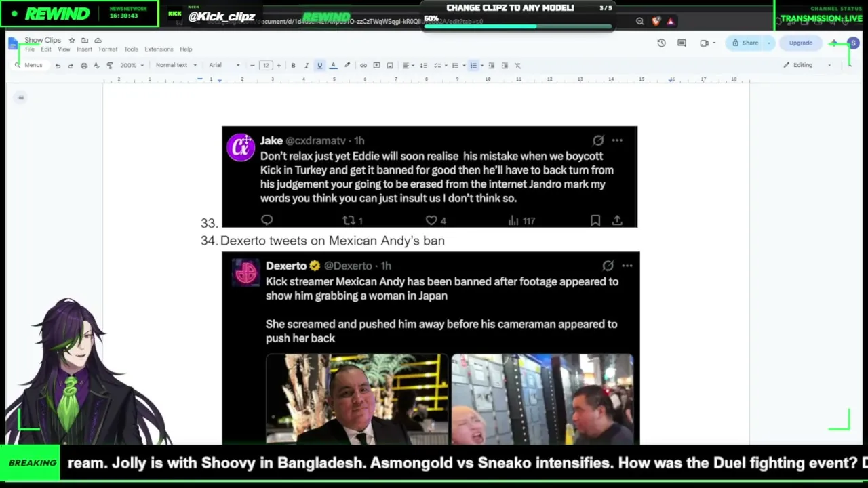Select the Dexerto tweet screenshot image
The image size is (868, 488).
click(x=431, y=348)
